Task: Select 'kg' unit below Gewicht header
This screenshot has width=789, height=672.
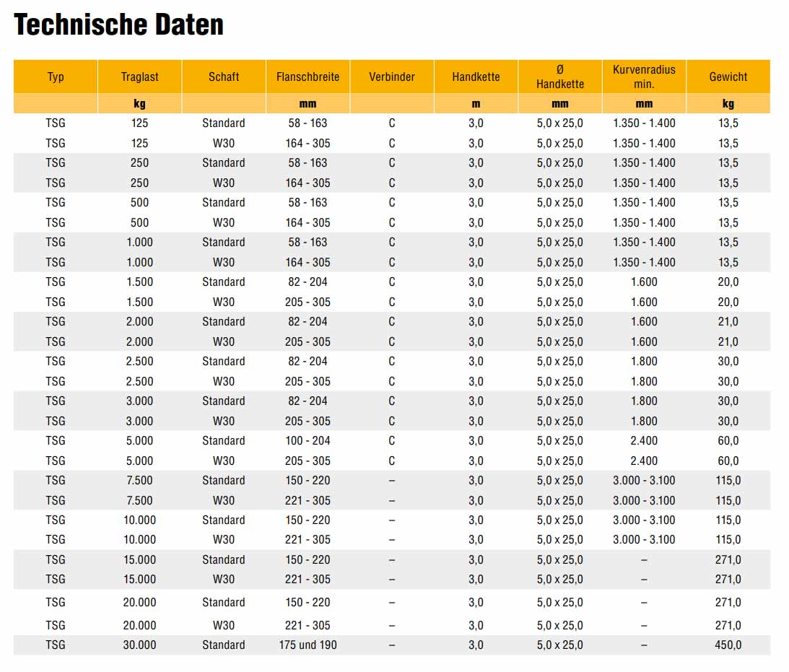Action: [728, 104]
